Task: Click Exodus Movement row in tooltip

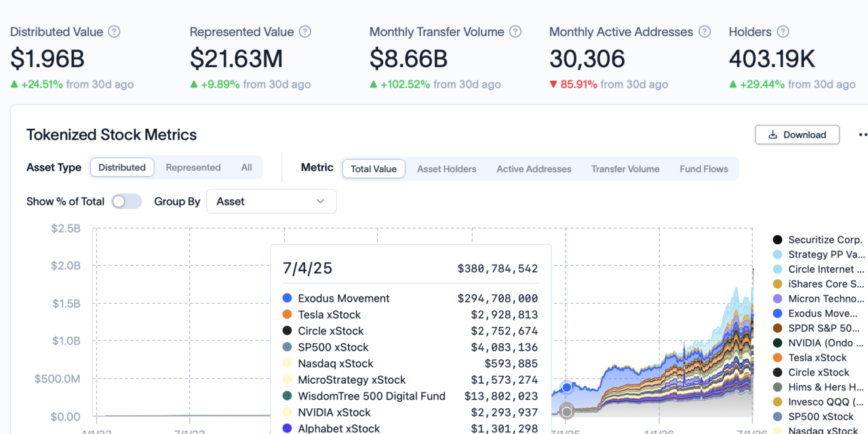Action: click(410, 298)
